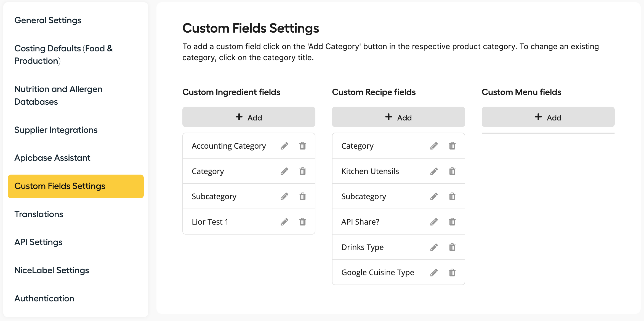The height and width of the screenshot is (321, 644).
Task: Open the Translations settings page
Action: 39,214
